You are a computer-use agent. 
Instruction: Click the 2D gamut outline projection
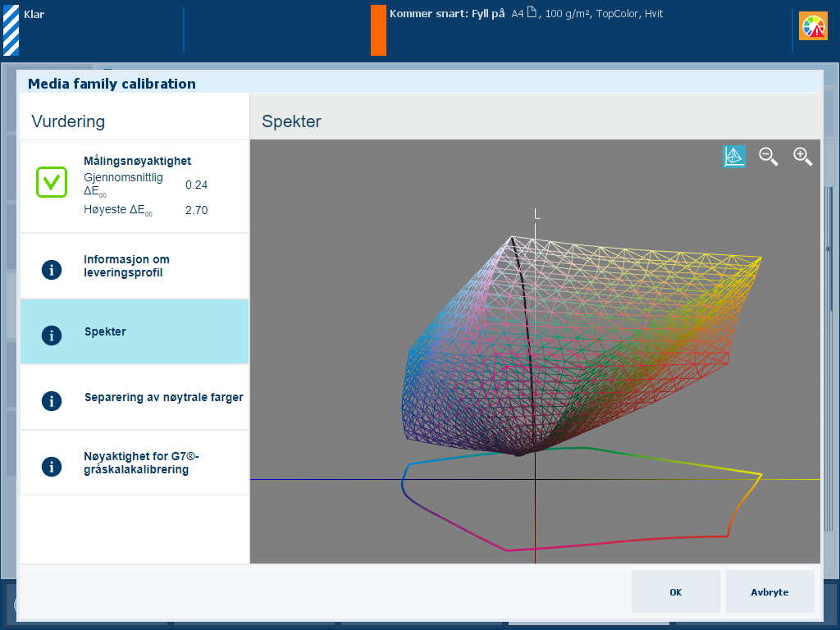pyautogui.click(x=582, y=500)
